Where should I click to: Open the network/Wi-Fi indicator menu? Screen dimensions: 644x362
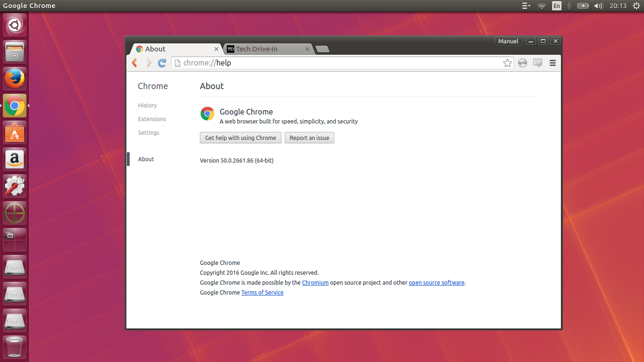pyautogui.click(x=541, y=6)
